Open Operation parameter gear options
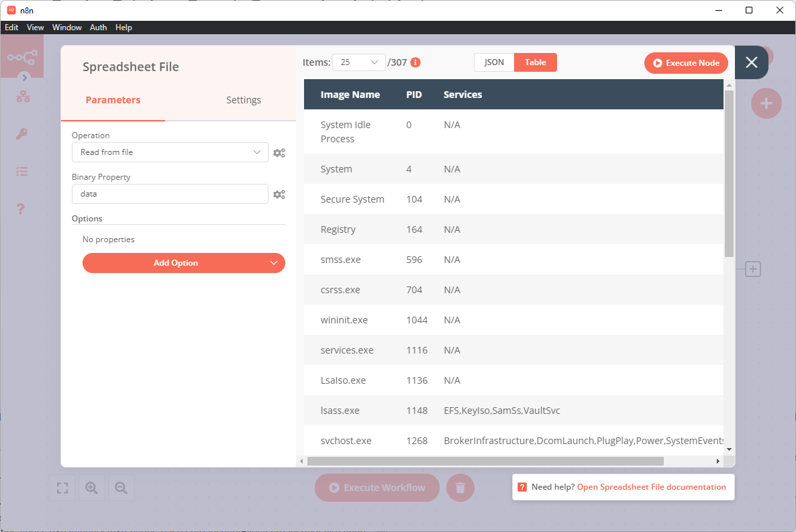 click(279, 153)
